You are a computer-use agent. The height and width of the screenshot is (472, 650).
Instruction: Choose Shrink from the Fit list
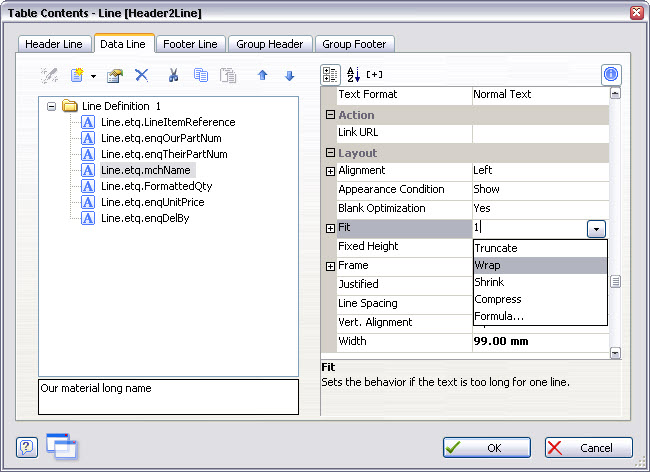(540, 282)
